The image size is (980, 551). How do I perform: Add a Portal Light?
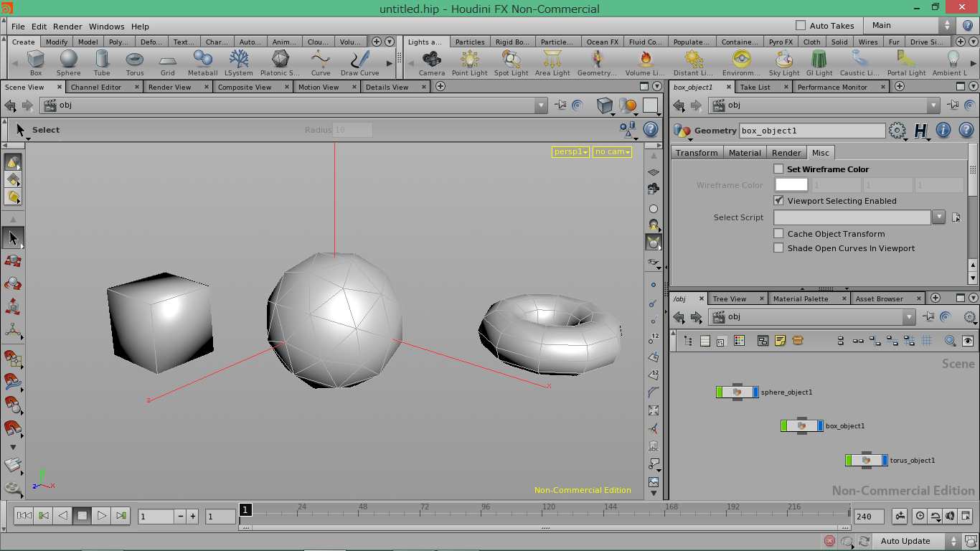tap(907, 62)
